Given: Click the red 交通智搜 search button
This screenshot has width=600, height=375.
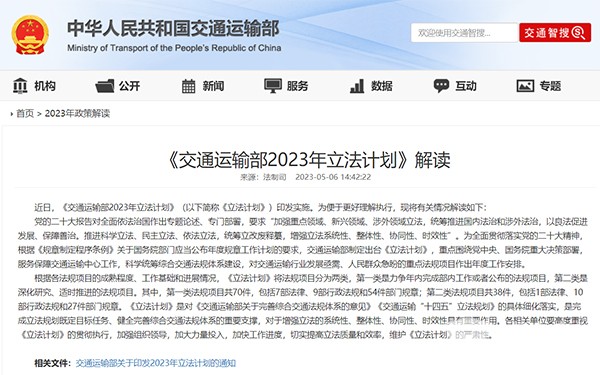Looking at the screenshot, I should coord(555,33).
